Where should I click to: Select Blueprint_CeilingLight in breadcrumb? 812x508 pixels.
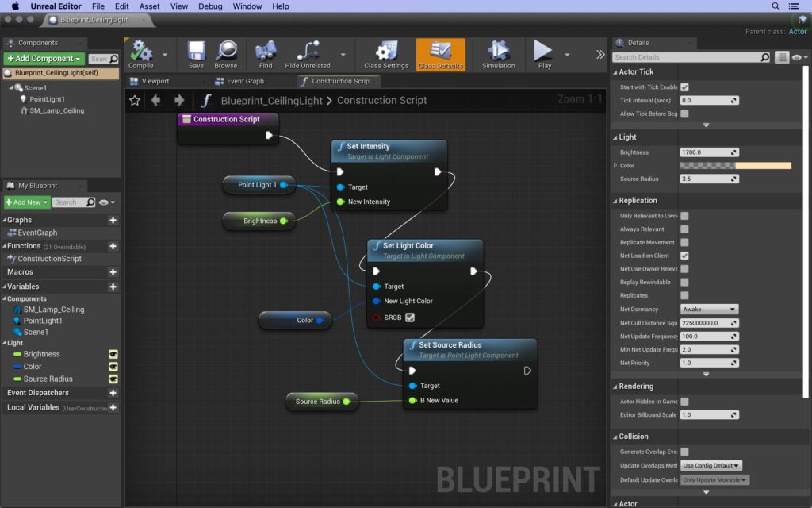(x=271, y=101)
